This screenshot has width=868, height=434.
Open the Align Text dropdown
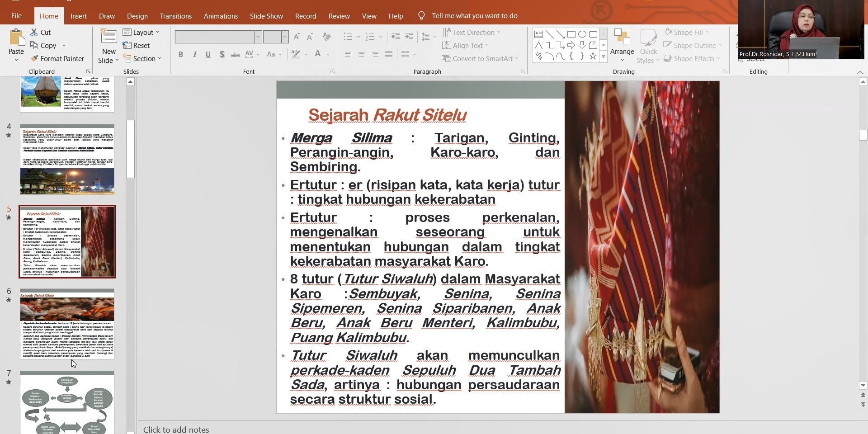pos(465,45)
